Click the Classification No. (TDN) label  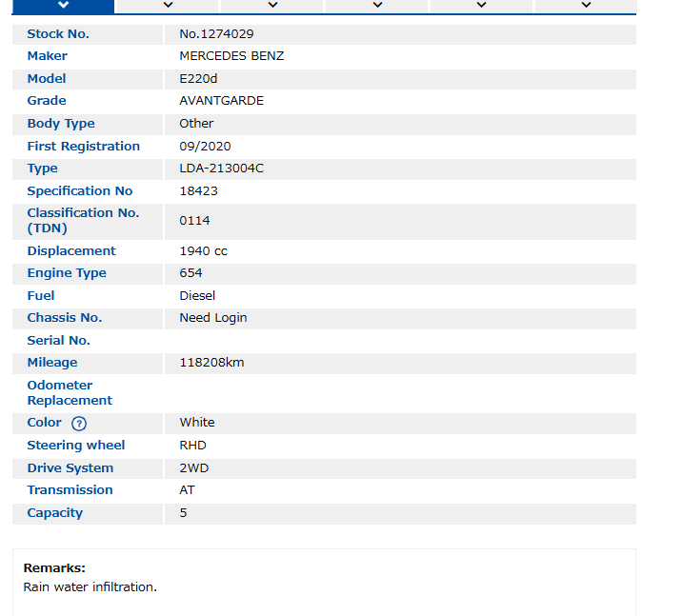[x=83, y=221]
